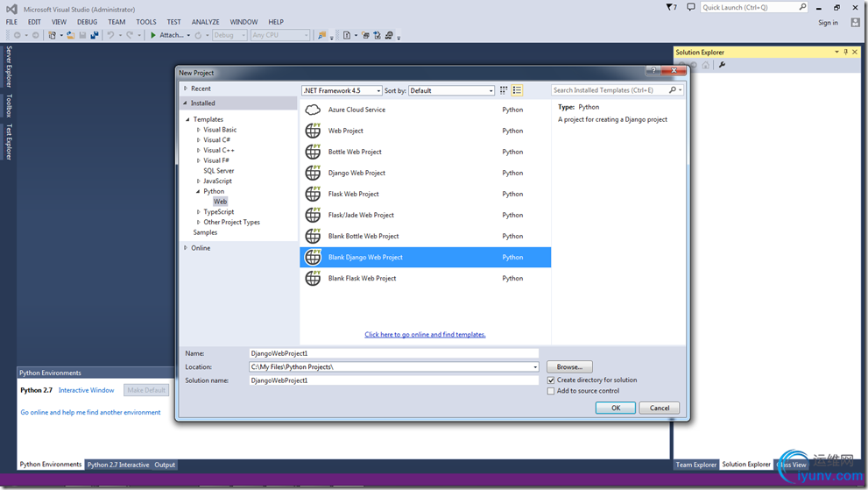
Task: Click the OK button
Action: [616, 408]
